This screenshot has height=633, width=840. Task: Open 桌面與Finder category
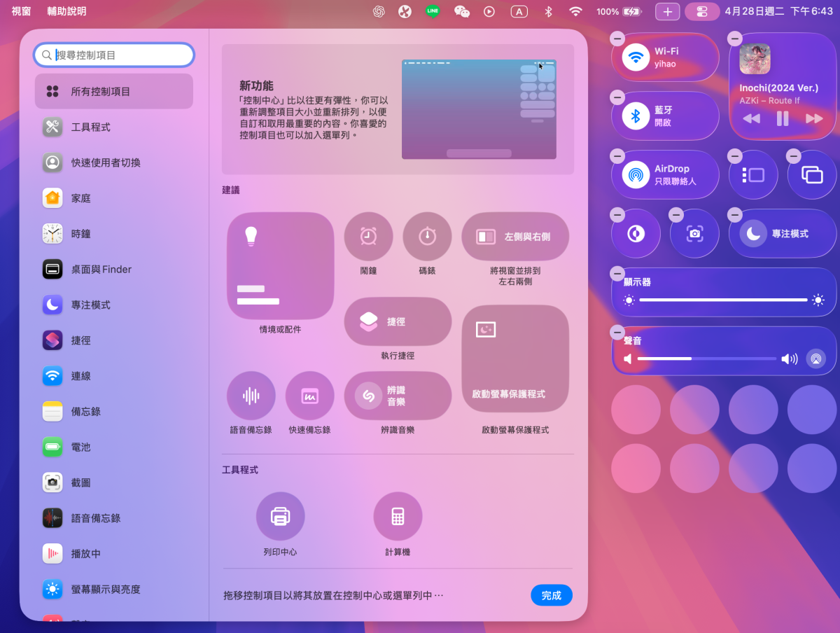(113, 269)
